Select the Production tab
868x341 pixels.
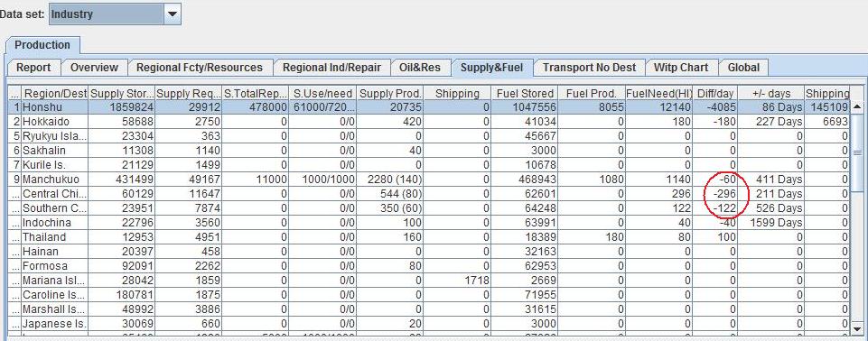(x=42, y=45)
